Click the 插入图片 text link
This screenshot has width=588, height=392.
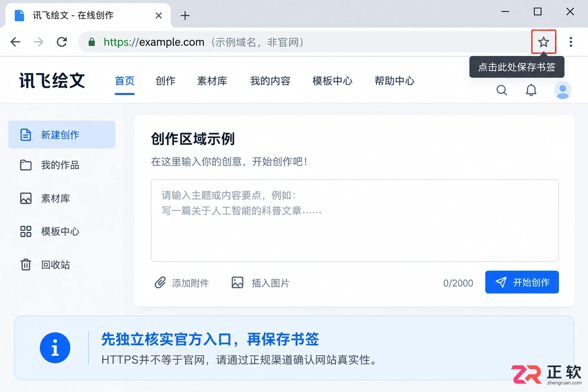click(270, 283)
